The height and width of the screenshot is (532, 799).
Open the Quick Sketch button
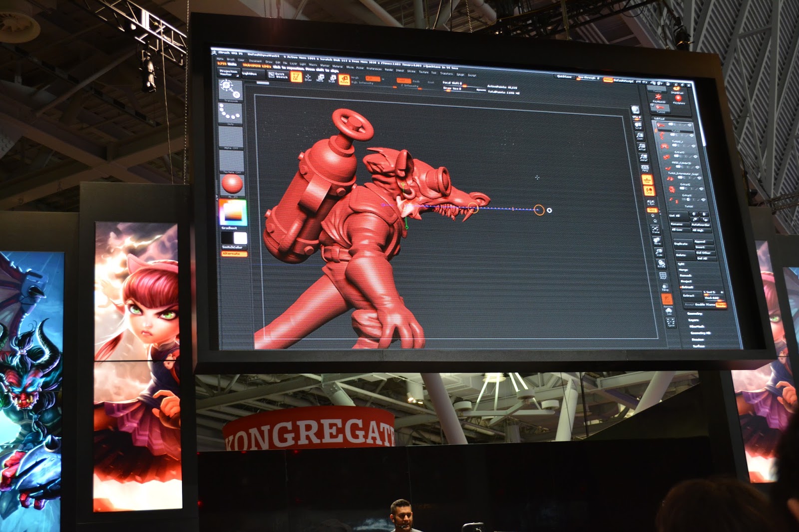coord(279,75)
